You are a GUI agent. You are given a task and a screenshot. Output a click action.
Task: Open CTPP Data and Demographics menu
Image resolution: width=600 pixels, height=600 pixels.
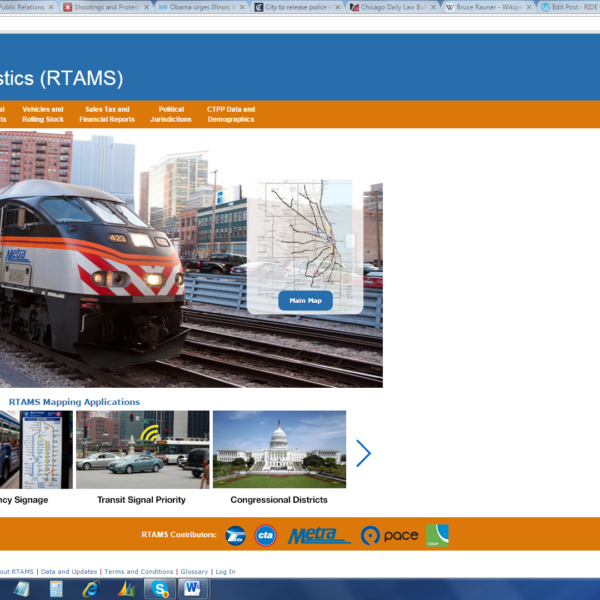pos(231,114)
